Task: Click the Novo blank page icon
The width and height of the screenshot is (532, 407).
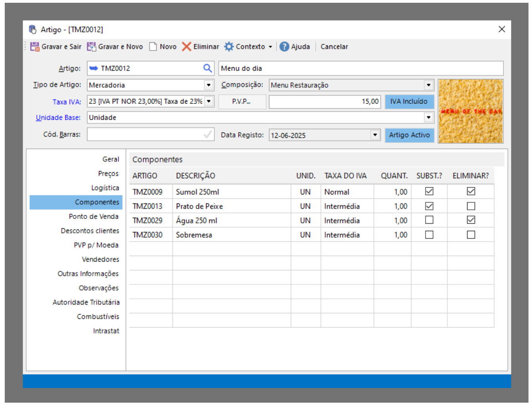Action: click(153, 47)
